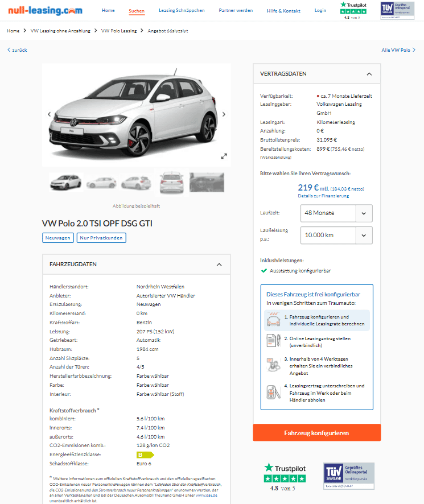Viewport: 424px width, 504px height.
Task: Click the Nur Privatkunden tag
Action: pyautogui.click(x=101, y=238)
